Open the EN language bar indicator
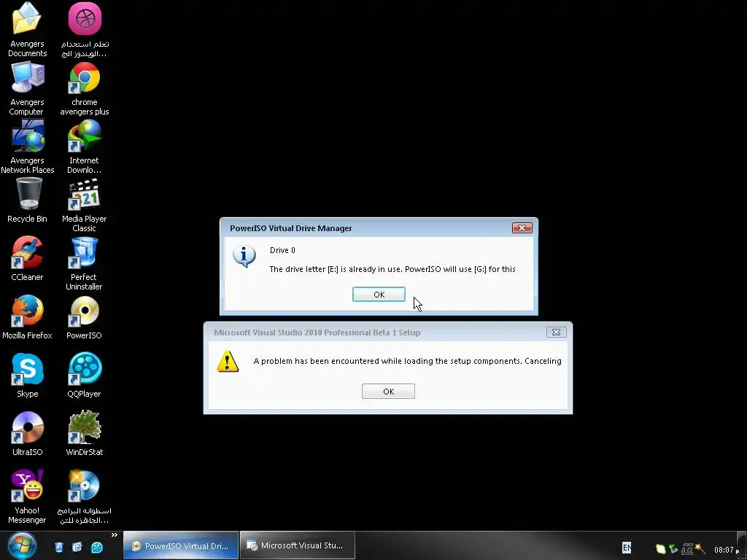747x560 pixels. coord(627,548)
